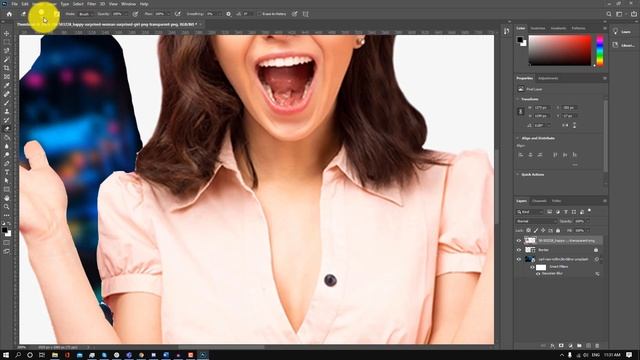Collapse the Transform section
Image resolution: width=640 pixels, height=360 pixels.
tap(518, 99)
